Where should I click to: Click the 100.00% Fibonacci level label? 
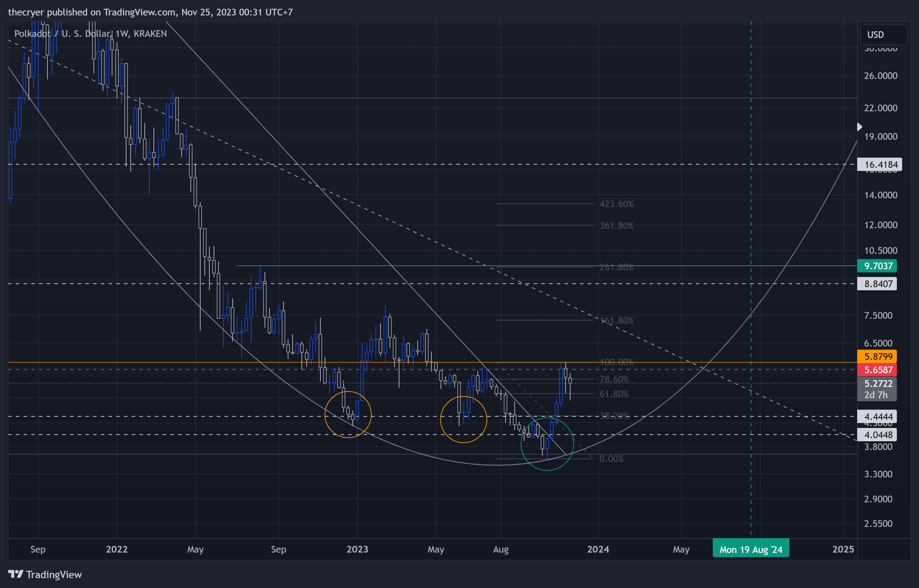click(x=617, y=362)
